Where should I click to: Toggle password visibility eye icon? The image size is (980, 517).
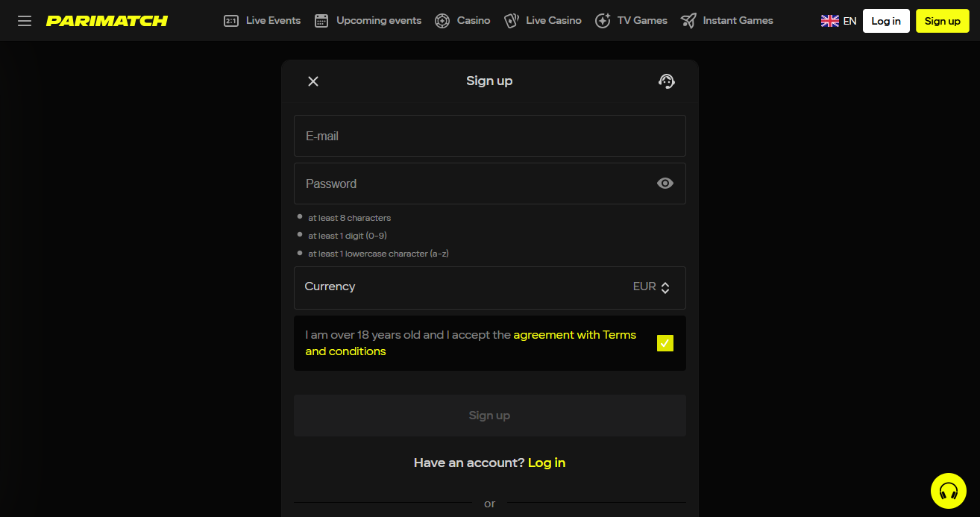pos(665,184)
